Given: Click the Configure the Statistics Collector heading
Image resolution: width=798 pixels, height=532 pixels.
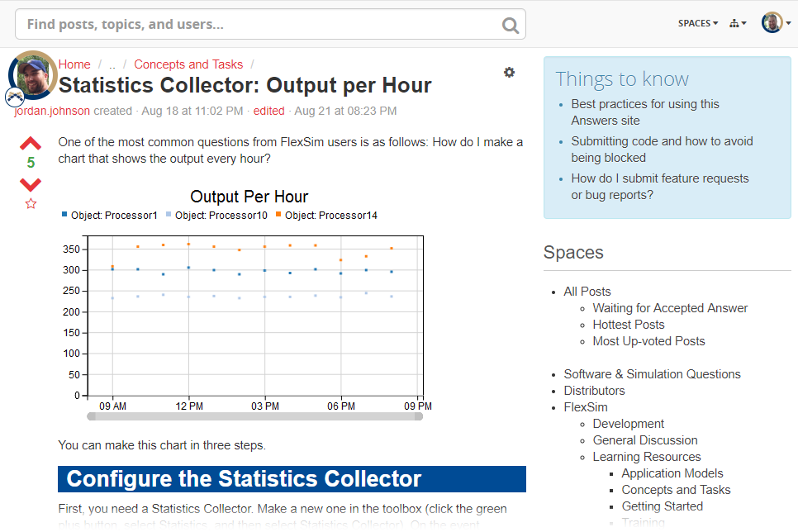Looking at the screenshot, I should coord(292,479).
